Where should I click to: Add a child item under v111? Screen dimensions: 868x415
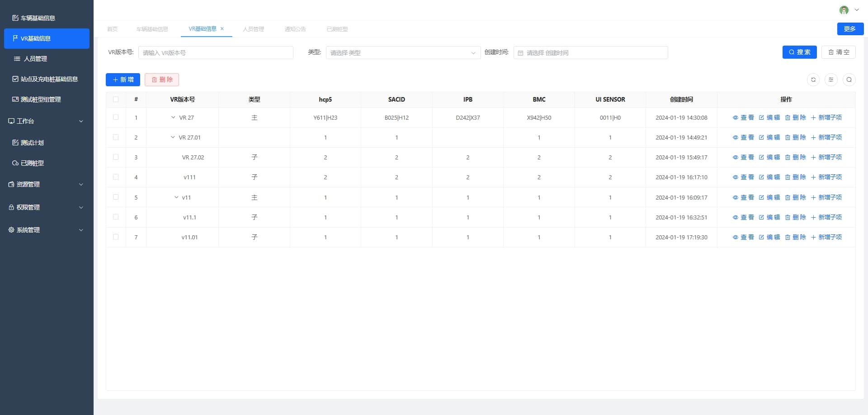tap(826, 177)
